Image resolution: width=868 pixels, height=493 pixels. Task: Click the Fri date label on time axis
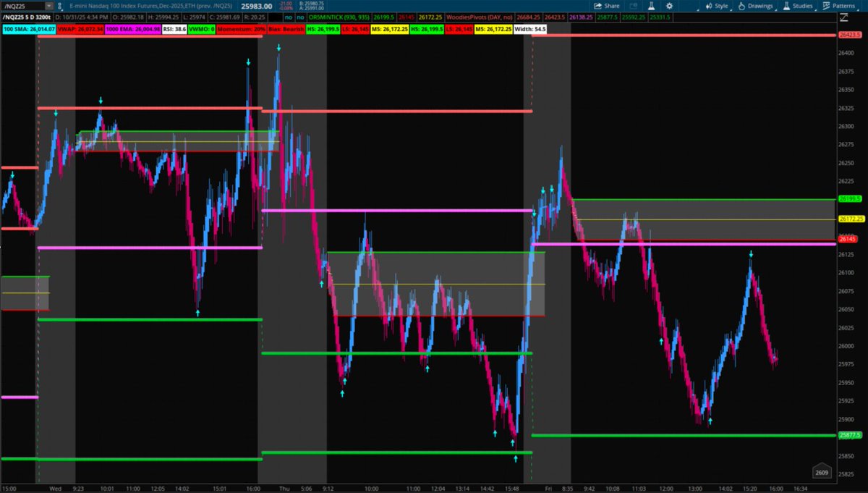coord(549,488)
